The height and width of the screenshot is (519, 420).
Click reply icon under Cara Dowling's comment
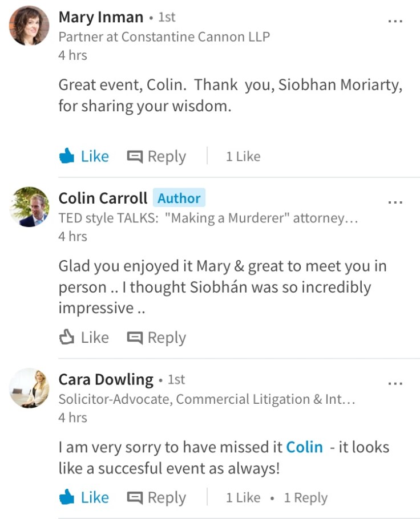click(x=135, y=497)
